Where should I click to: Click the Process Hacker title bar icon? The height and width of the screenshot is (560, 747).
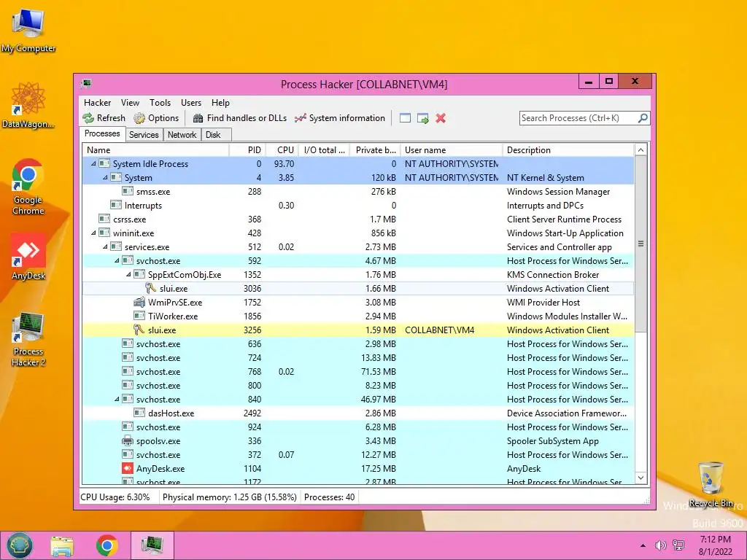coord(86,84)
